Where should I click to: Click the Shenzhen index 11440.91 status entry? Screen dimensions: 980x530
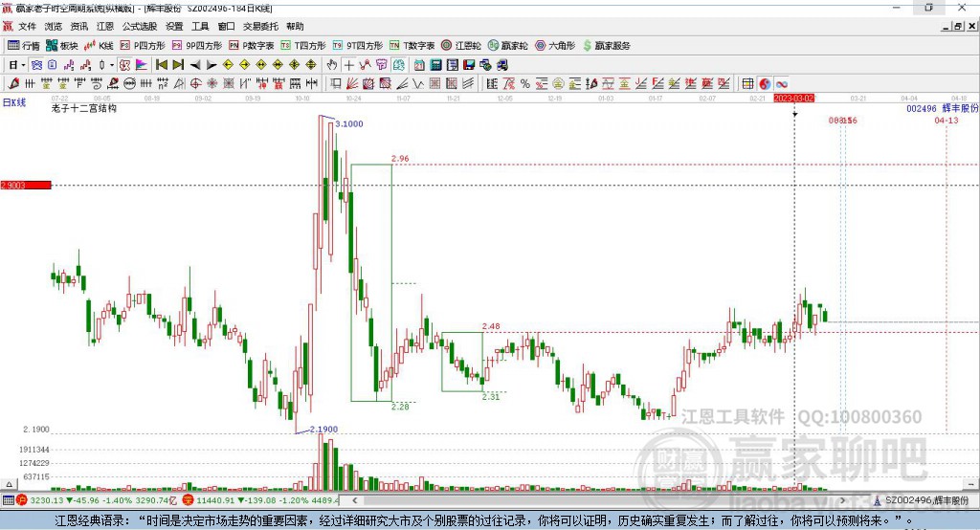pos(260,500)
